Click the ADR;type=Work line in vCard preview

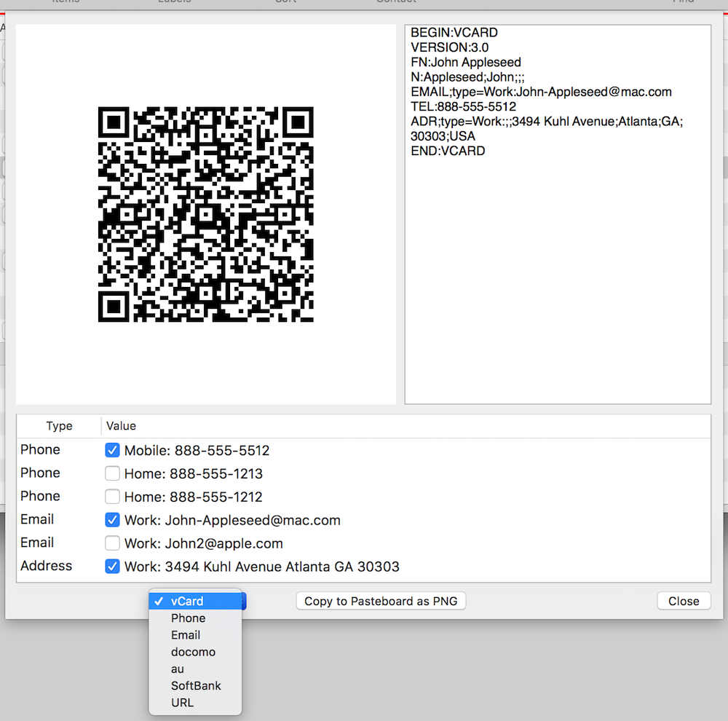pos(547,129)
